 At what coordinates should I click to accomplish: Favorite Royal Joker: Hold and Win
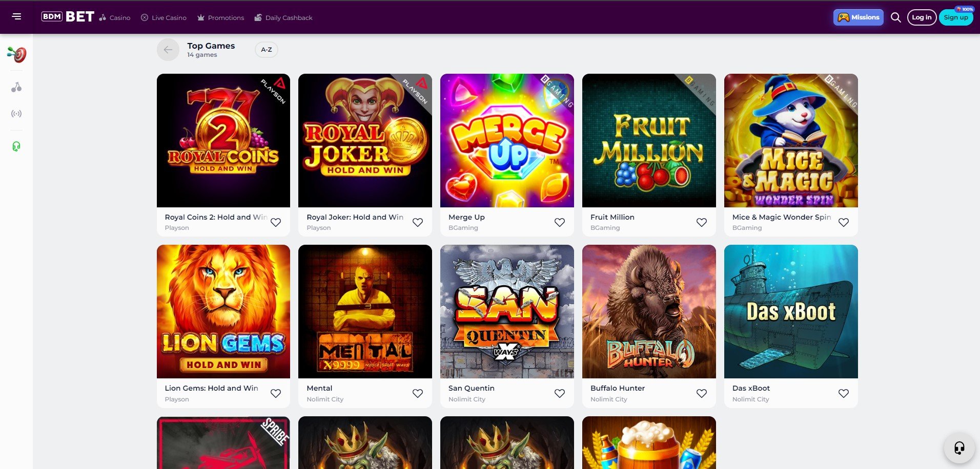coord(418,222)
